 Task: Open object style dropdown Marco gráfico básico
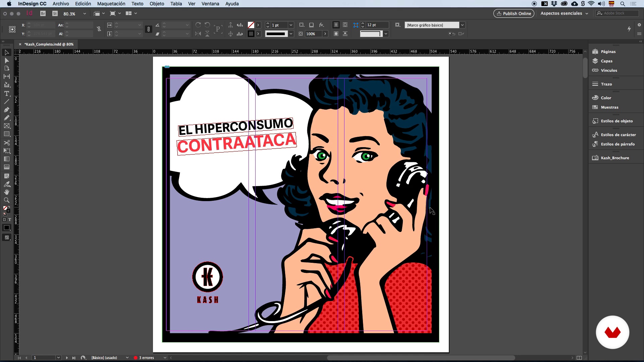click(x=462, y=25)
